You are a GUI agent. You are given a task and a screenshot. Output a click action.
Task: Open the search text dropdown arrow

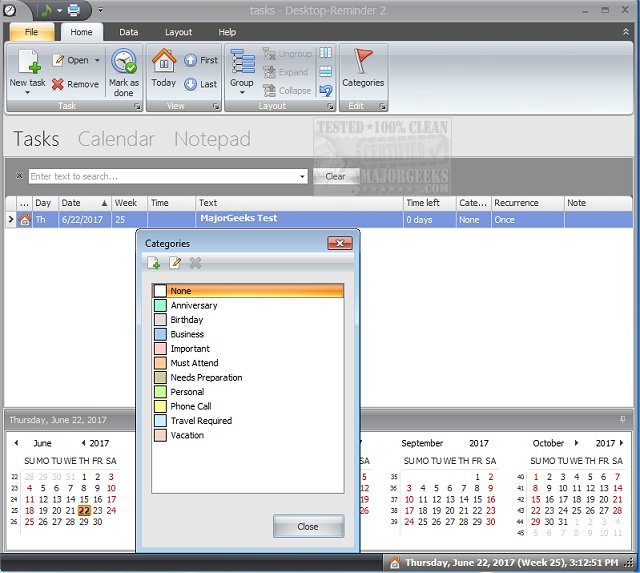click(x=302, y=177)
